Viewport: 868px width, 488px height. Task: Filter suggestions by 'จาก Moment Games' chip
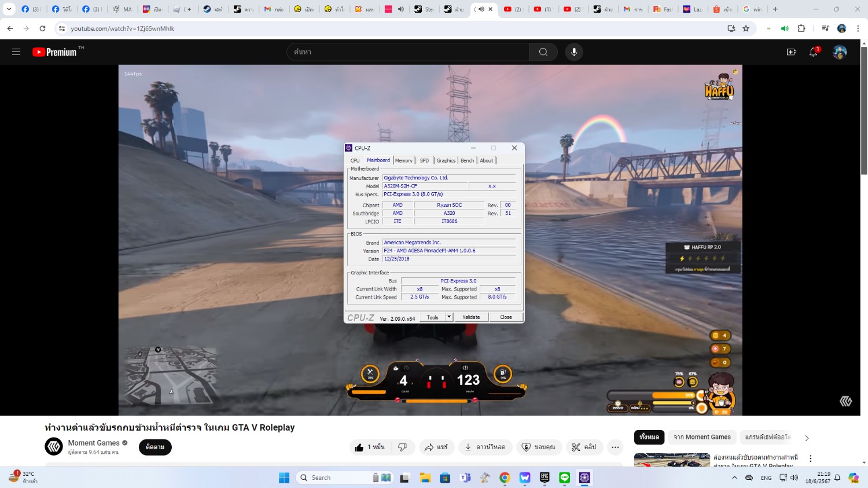pyautogui.click(x=702, y=437)
